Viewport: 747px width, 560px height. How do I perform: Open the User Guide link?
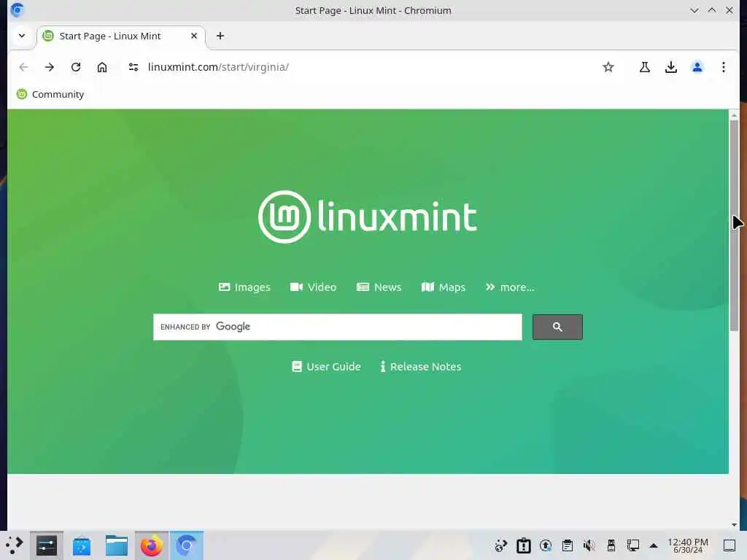pos(326,367)
